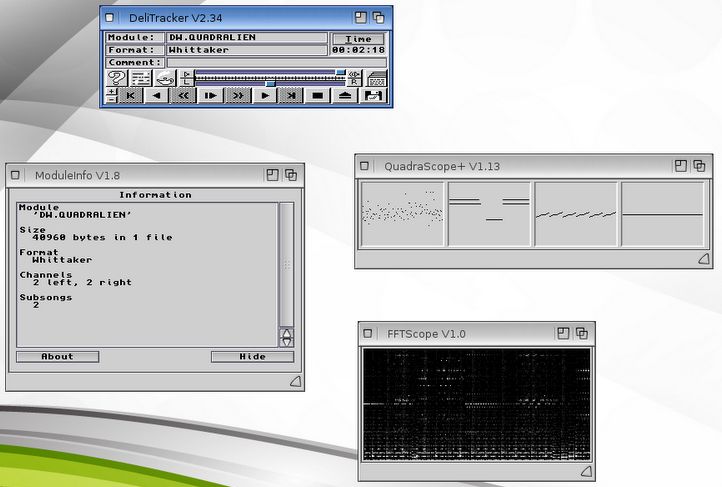Click the previous pattern arrow button
The width and height of the screenshot is (722, 487).
(157, 95)
